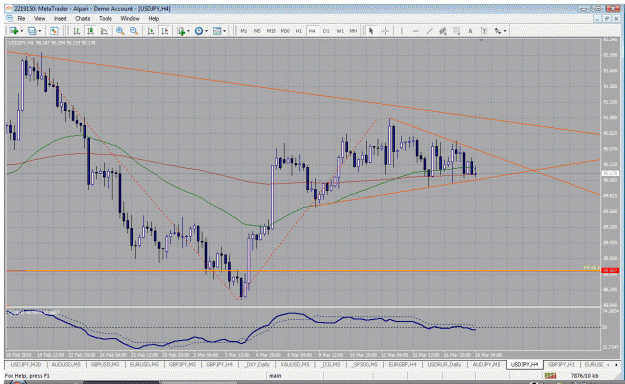Open the Window menu
This screenshot has width=625, height=384.
(130, 18)
